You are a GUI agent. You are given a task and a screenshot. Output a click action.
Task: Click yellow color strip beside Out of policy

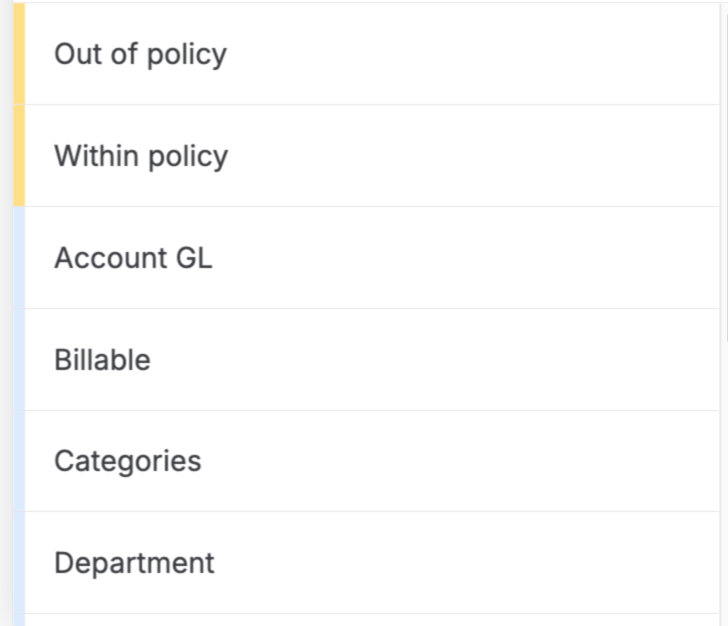pos(19,54)
